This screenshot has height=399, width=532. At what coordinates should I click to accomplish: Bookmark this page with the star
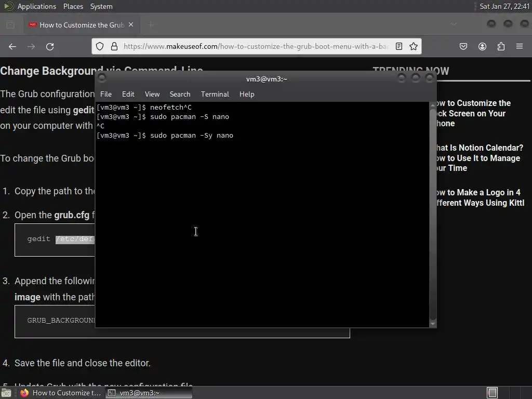tap(413, 46)
